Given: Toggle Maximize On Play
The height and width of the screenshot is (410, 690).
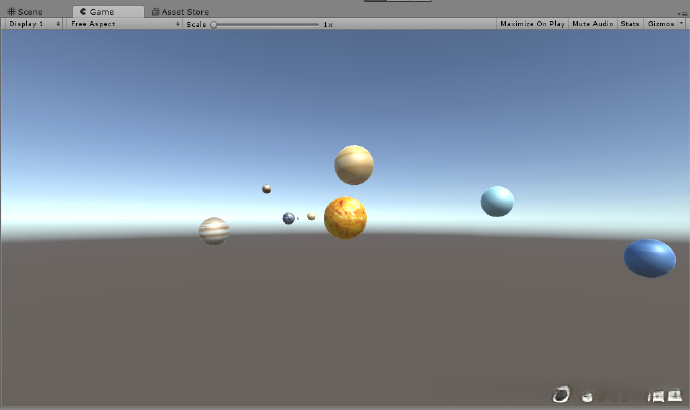Looking at the screenshot, I should (x=532, y=24).
